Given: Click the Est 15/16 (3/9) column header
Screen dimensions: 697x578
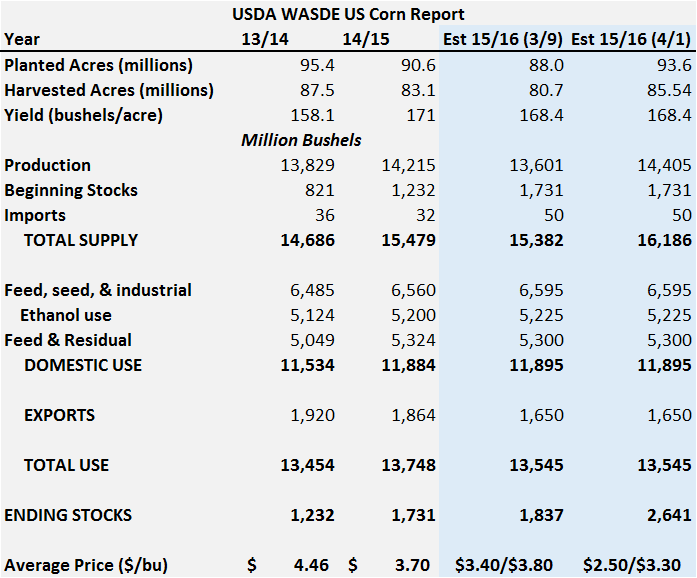Looking at the screenshot, I should click(503, 40).
